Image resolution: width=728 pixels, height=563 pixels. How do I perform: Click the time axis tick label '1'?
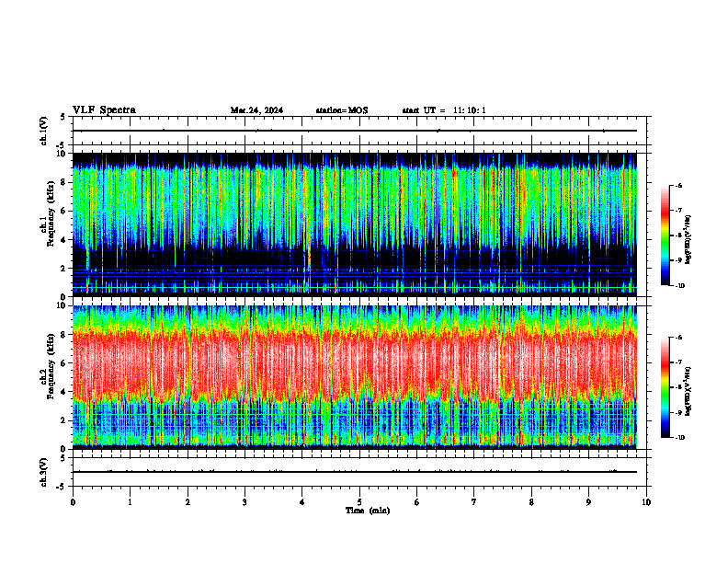pyautogui.click(x=130, y=502)
